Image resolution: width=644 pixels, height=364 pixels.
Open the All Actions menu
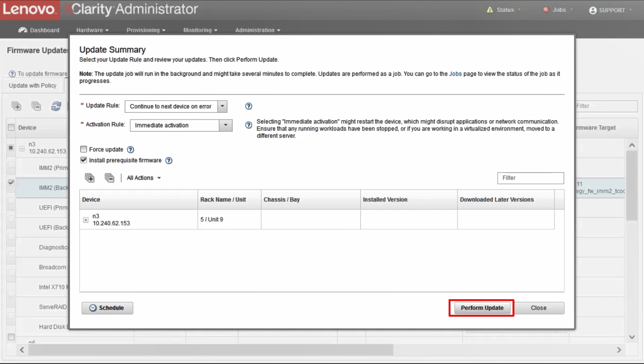[144, 178]
